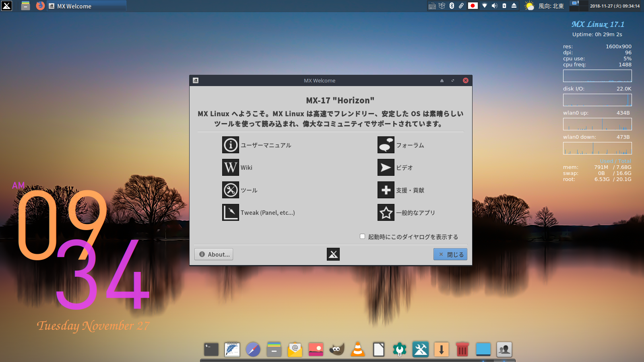Click the About... button
This screenshot has width=644, height=362.
click(214, 254)
